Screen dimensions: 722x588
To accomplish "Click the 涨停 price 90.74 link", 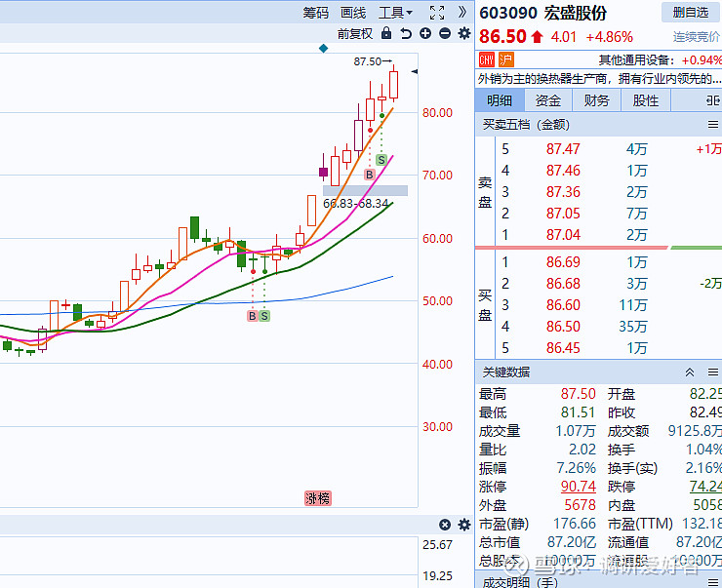I will [x=579, y=487].
